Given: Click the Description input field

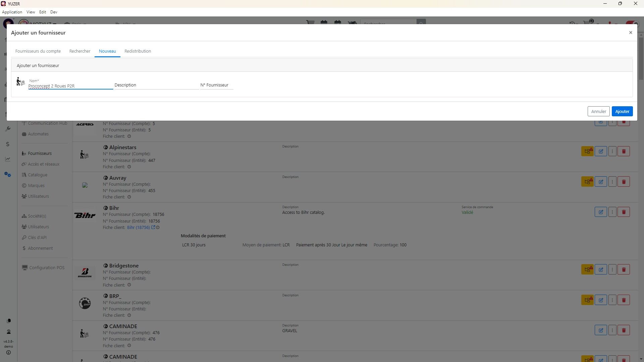Looking at the screenshot, I should [156, 85].
